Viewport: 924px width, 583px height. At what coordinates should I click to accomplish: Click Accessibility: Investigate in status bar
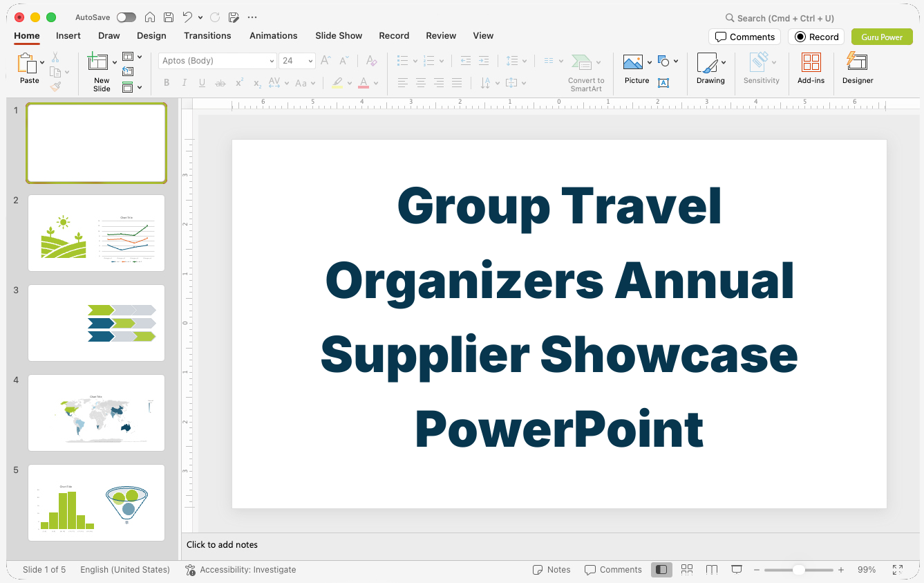click(x=241, y=570)
